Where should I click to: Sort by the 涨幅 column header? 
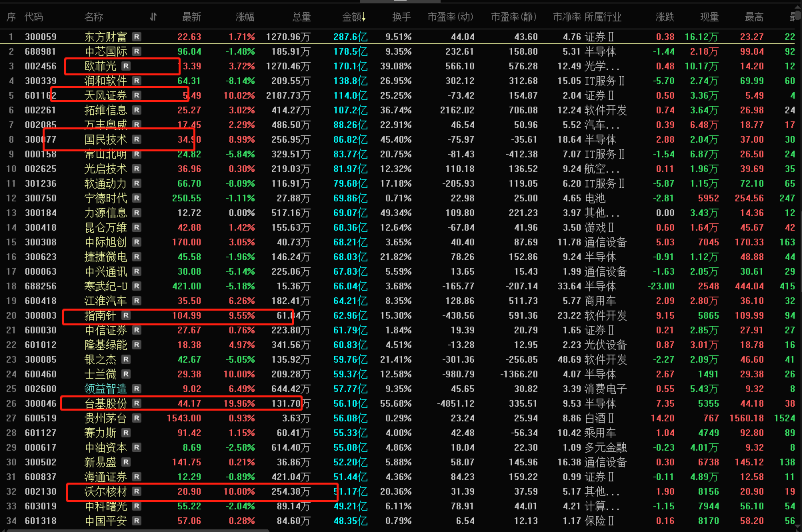pyautogui.click(x=245, y=17)
